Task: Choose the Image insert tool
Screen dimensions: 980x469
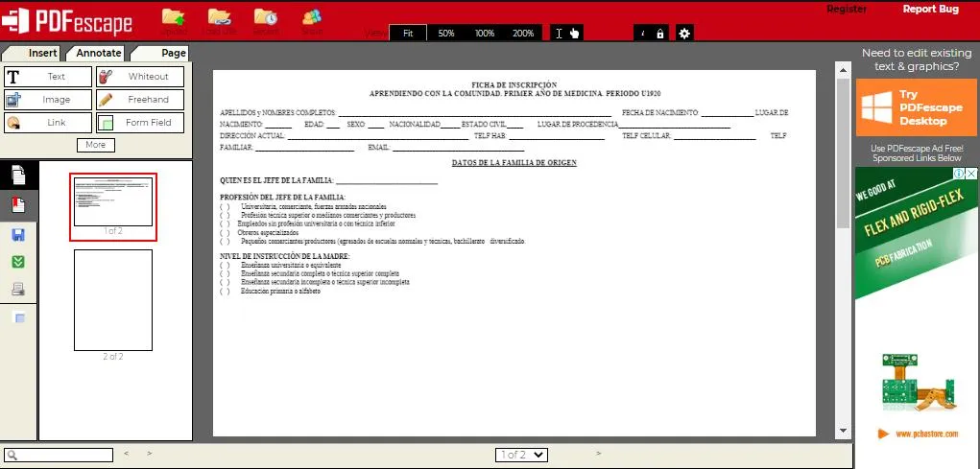Action: click(x=48, y=100)
